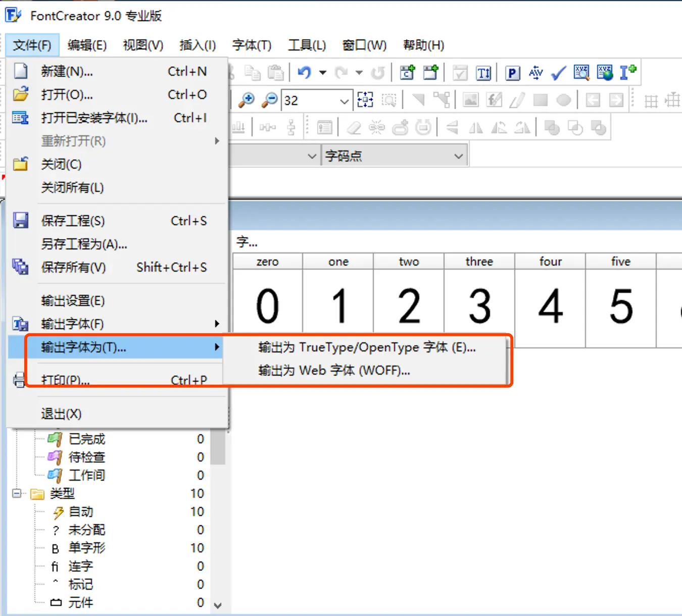The width and height of the screenshot is (682, 616).
Task: Toggle the metrics grid icon beside it
Action: (672, 100)
